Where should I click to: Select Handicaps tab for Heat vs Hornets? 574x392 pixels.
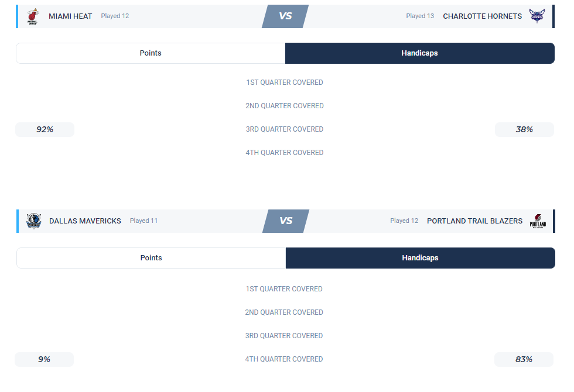[419, 53]
